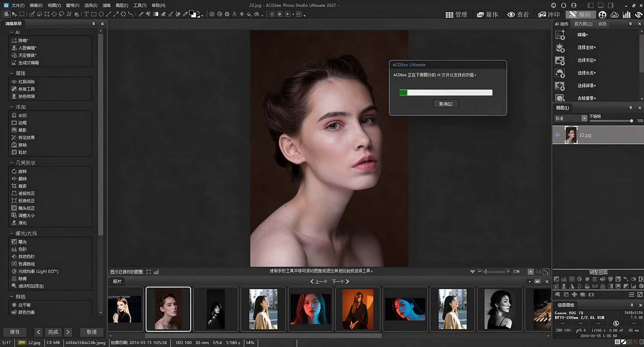Toggle the fit-to-screen zoom button
The image size is (644, 347).
pyautogui.click(x=546, y=272)
